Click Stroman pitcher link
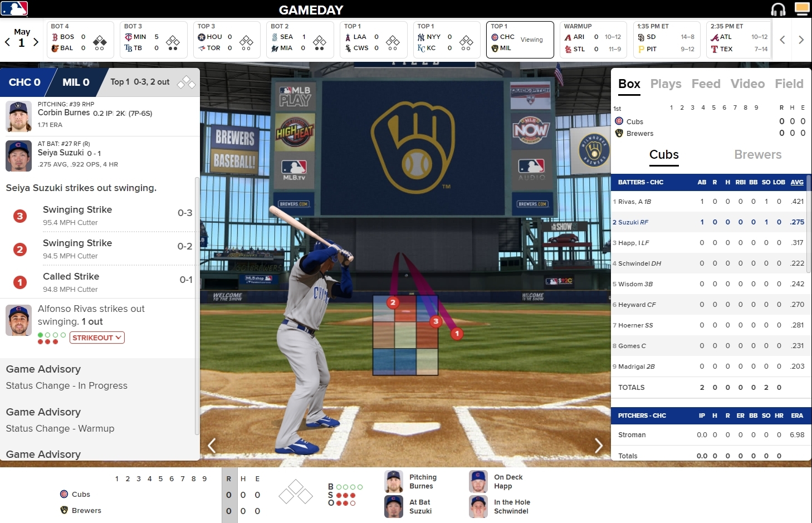 pyautogui.click(x=632, y=435)
